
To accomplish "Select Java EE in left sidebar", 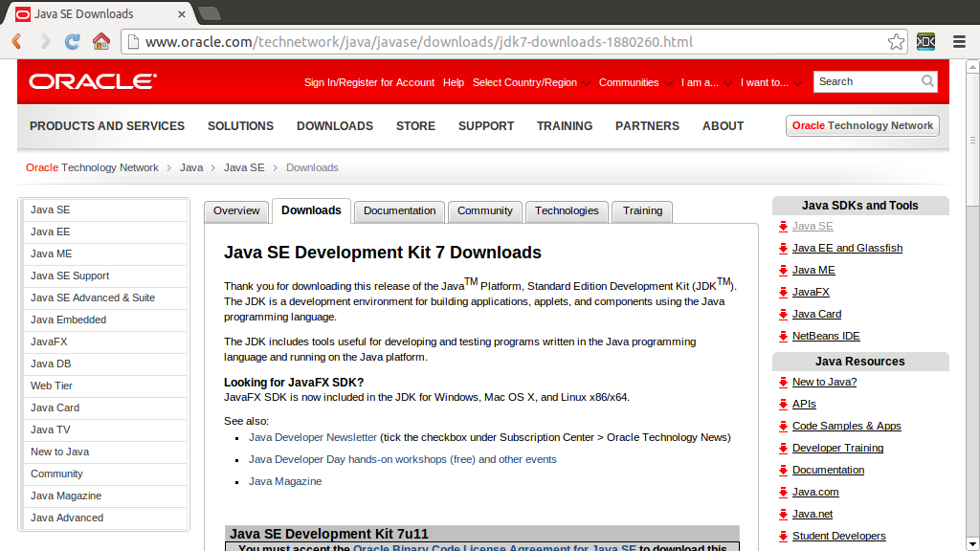I will click(x=105, y=231).
